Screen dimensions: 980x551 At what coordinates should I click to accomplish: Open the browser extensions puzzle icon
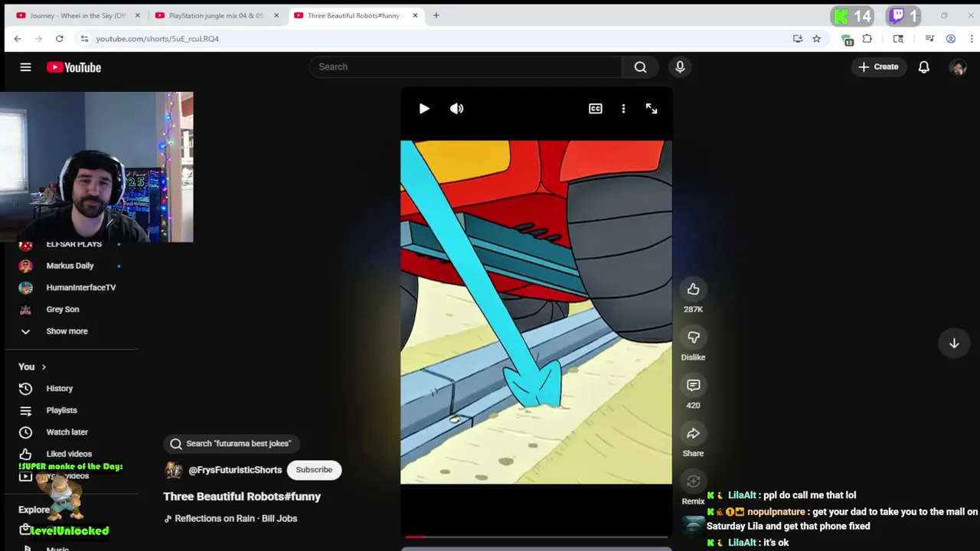tap(867, 38)
